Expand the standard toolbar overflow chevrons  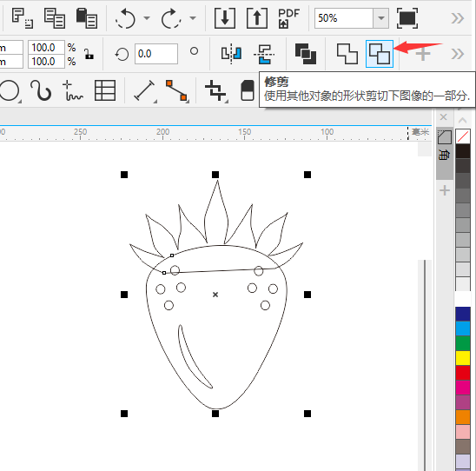click(458, 18)
